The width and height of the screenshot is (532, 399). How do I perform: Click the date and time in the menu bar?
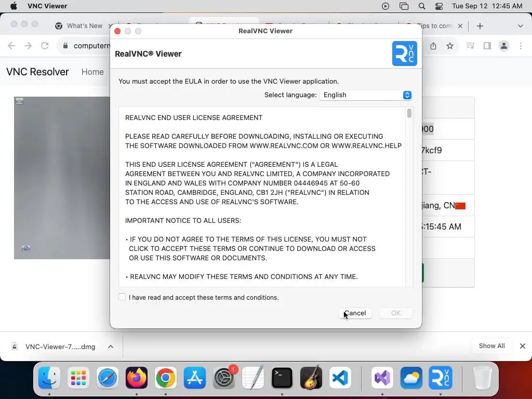coord(487,6)
